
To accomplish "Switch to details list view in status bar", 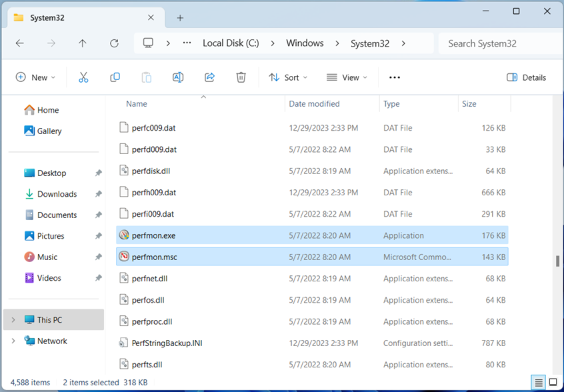I will pos(537,383).
